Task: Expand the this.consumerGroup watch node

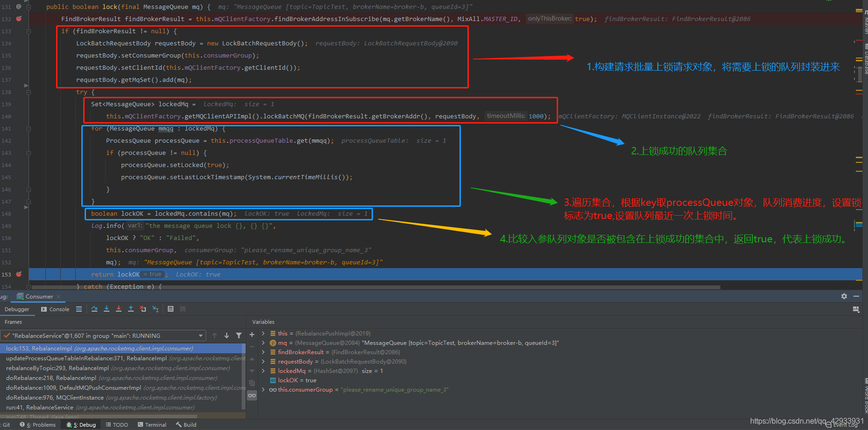Action: click(263, 390)
